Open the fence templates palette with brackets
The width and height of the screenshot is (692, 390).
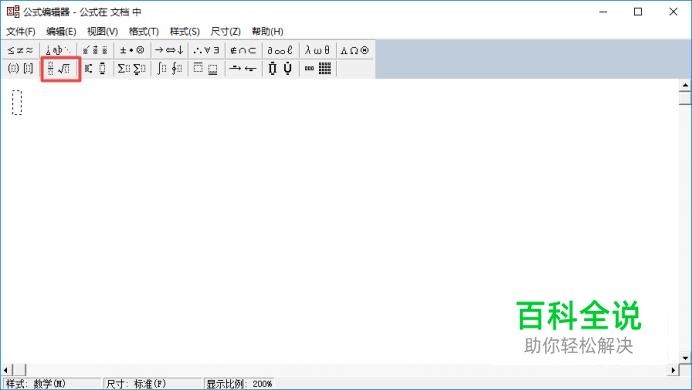pos(20,69)
